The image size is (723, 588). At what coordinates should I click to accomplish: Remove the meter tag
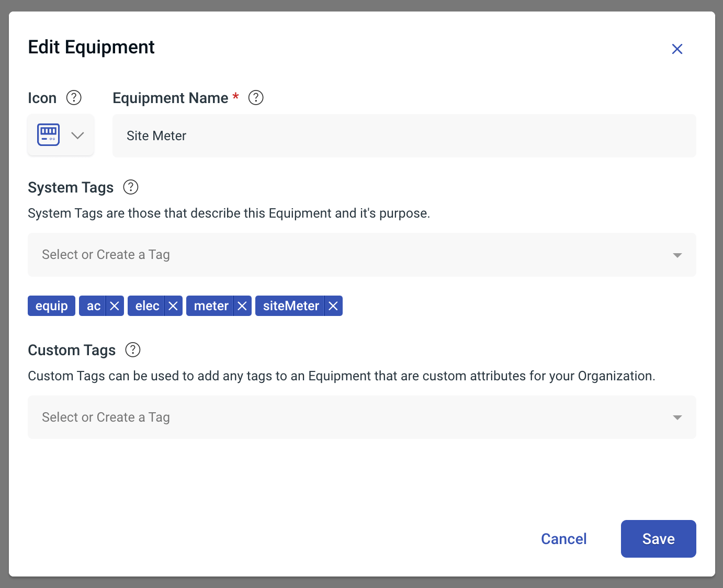242,306
